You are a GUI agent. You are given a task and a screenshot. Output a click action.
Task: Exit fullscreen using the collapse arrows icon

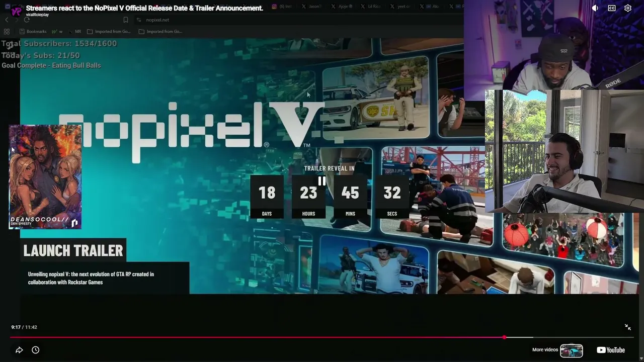click(x=628, y=327)
